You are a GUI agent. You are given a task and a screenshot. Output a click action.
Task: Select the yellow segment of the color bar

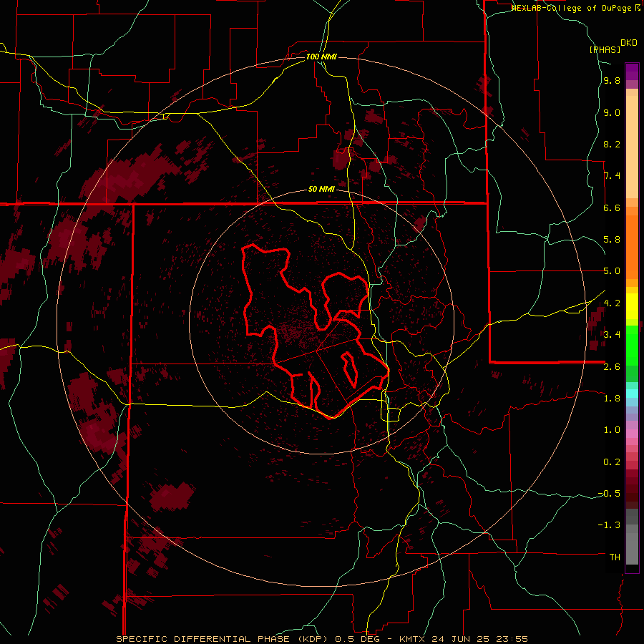coord(632,306)
